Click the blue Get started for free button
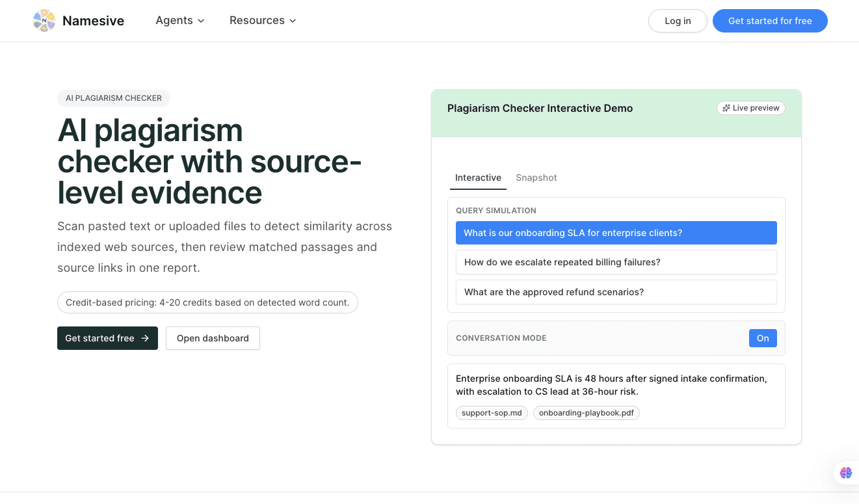Screen dimensions: 859x504 pyautogui.click(x=769, y=21)
